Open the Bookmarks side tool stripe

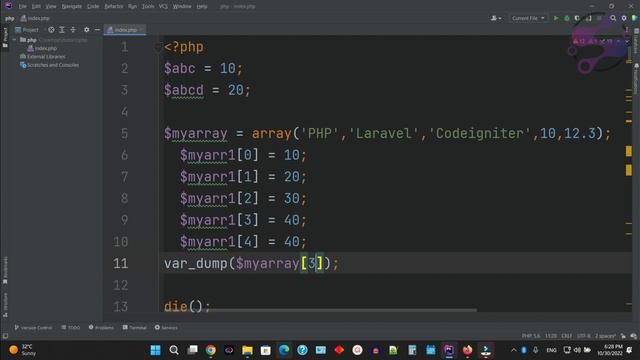[5, 270]
